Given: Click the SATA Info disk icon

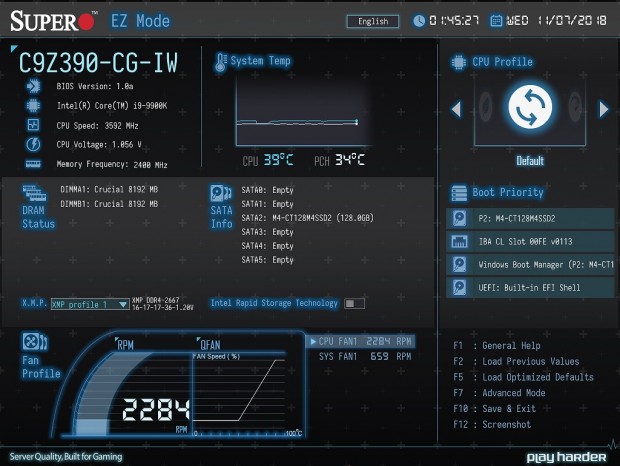Looking at the screenshot, I should click(221, 194).
